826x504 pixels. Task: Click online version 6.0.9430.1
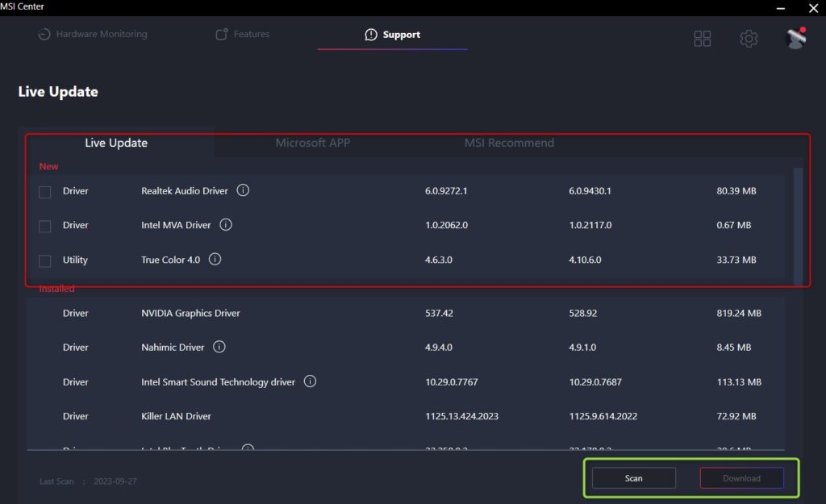[x=590, y=190]
